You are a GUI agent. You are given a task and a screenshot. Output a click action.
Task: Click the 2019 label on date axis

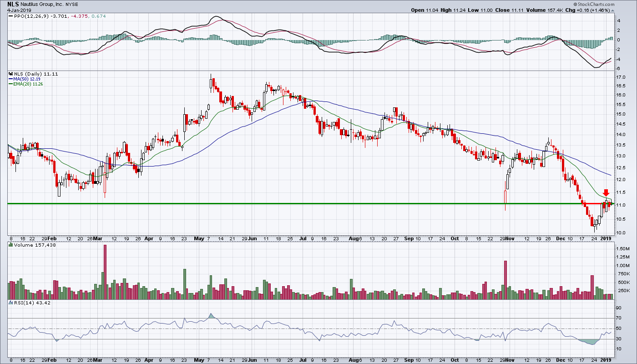click(x=608, y=238)
